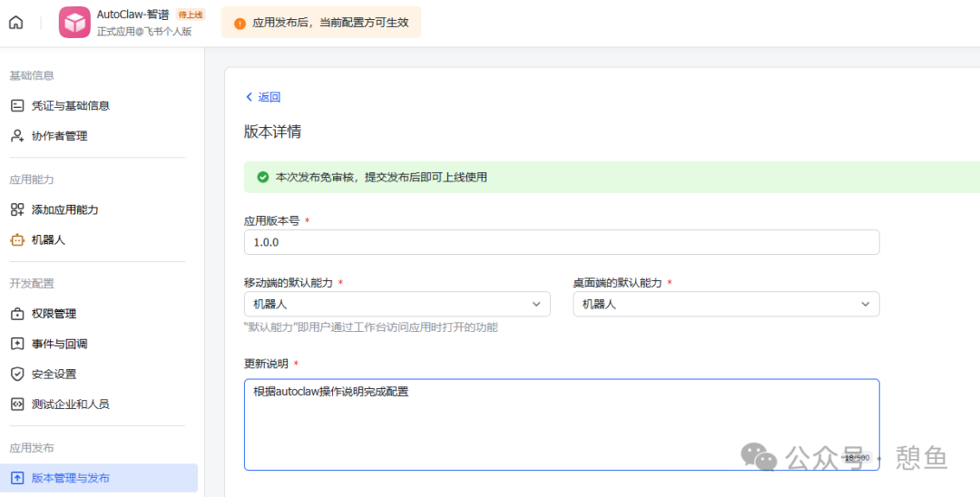Click the 凭证与基础信息 sidebar icon
The height and width of the screenshot is (497, 980).
(x=17, y=105)
